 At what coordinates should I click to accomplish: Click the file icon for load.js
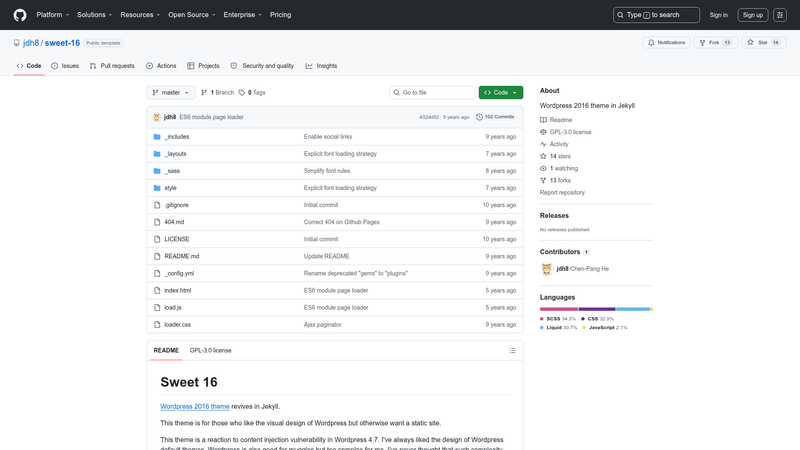point(157,308)
